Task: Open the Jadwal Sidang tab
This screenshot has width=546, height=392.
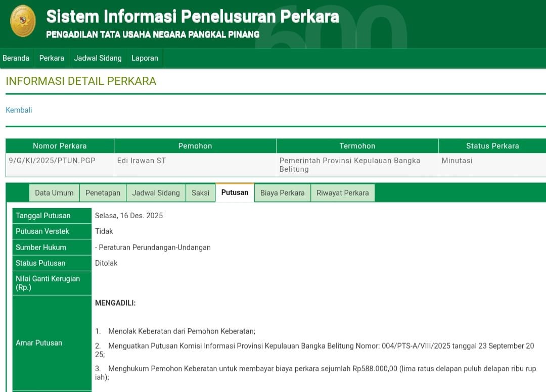Action: (156, 192)
